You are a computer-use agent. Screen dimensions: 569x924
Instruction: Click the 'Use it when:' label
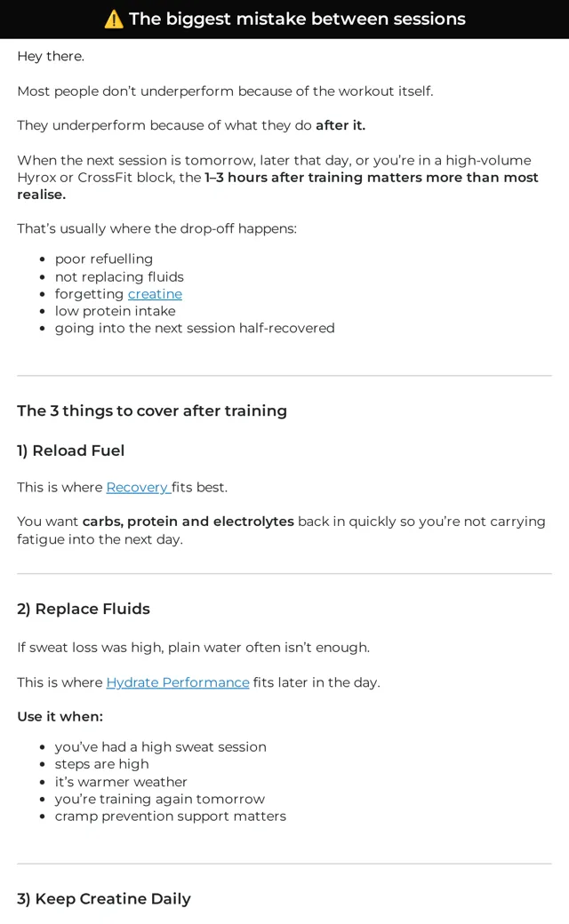[60, 717]
